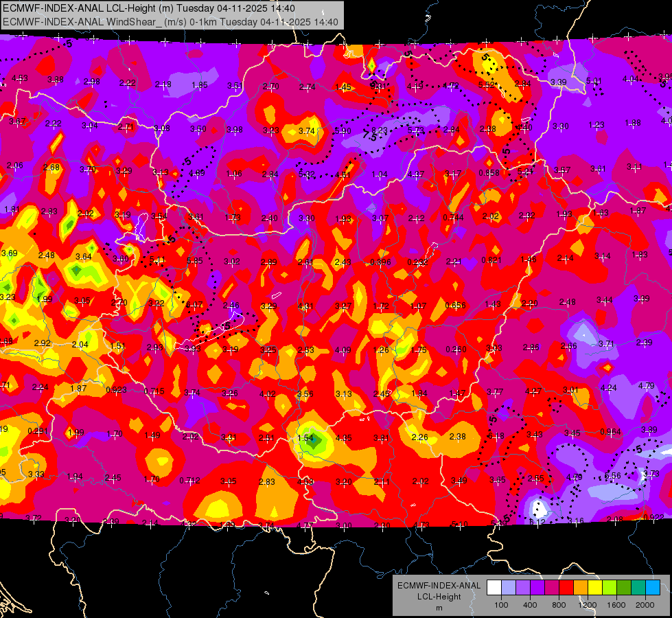Click the legend scale value '800'
This screenshot has height=618, width=672.
pos(559,605)
